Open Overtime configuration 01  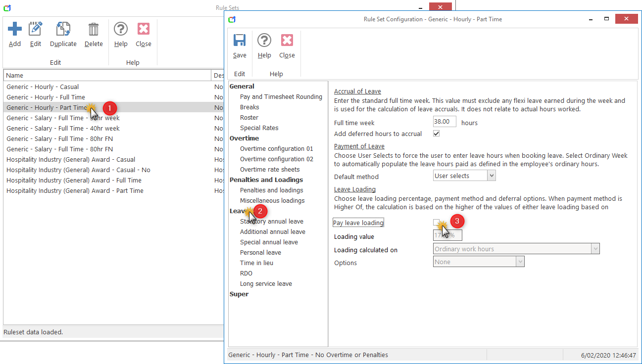(277, 148)
